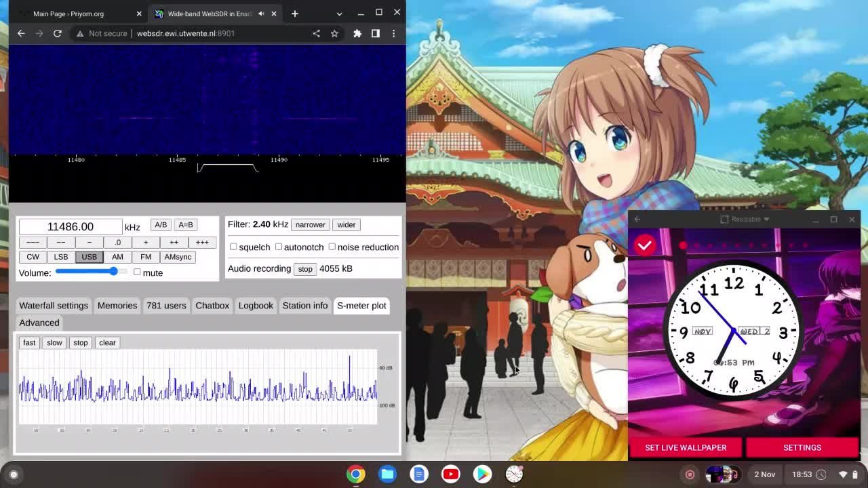Tune down with the -- button

[x=61, y=242]
